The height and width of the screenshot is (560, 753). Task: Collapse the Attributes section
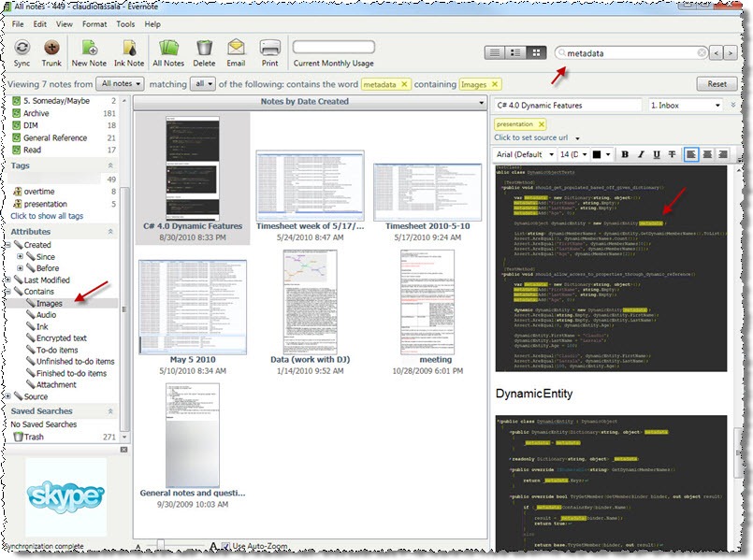coord(110,232)
